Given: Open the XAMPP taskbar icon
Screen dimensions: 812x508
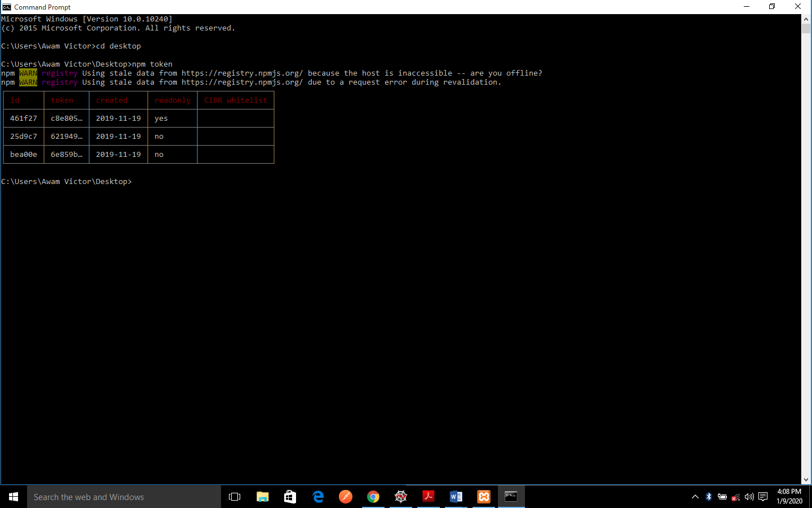Looking at the screenshot, I should click(484, 497).
